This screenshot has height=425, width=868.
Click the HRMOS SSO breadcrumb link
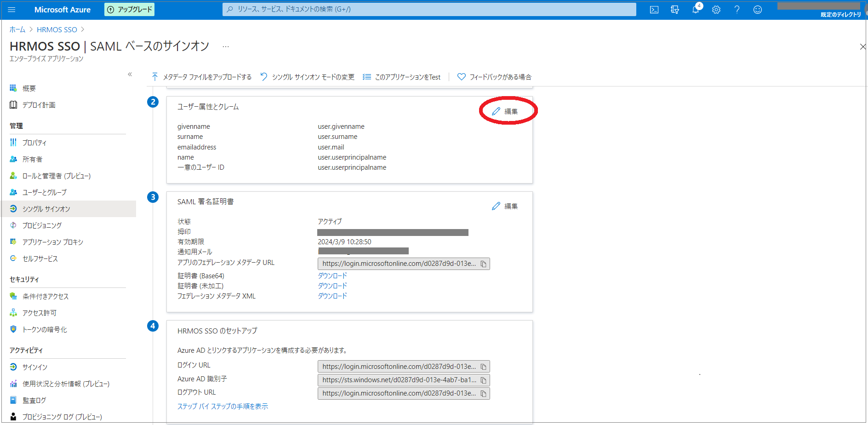pos(57,29)
